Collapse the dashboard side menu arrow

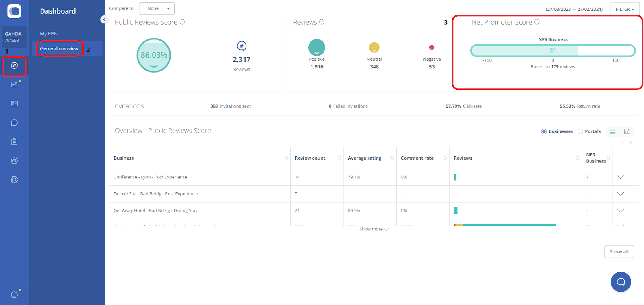(104, 19)
